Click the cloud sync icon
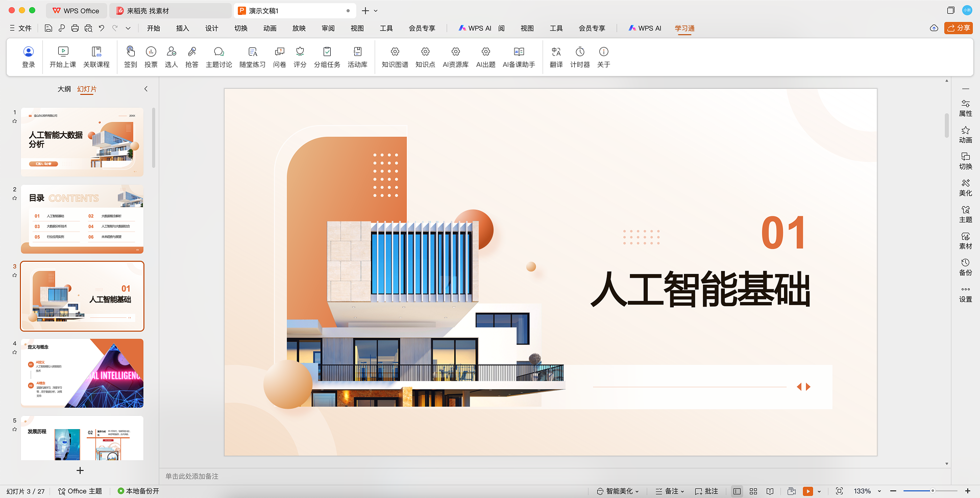This screenshot has height=498, width=980. [934, 28]
